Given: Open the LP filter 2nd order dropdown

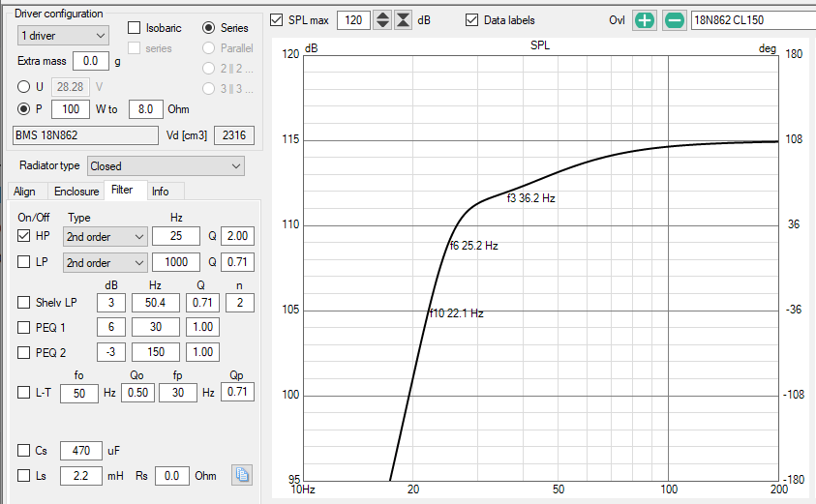Looking at the screenshot, I should coord(106,262).
